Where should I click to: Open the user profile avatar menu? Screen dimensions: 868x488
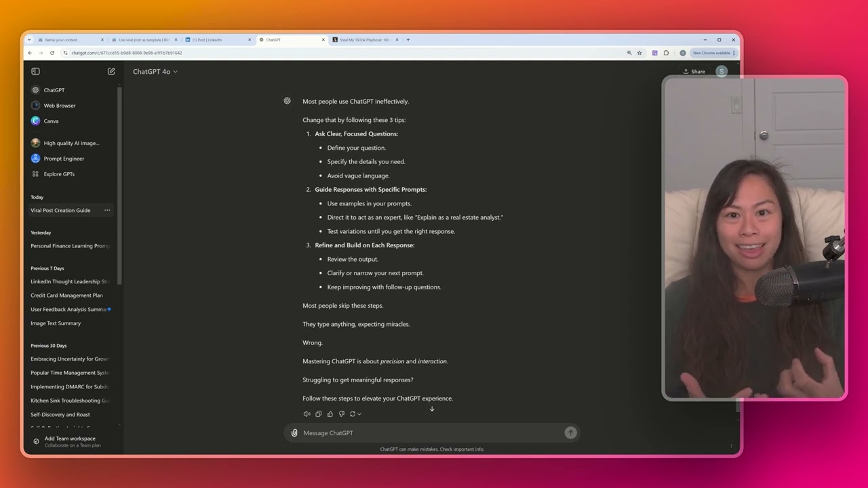coord(722,71)
